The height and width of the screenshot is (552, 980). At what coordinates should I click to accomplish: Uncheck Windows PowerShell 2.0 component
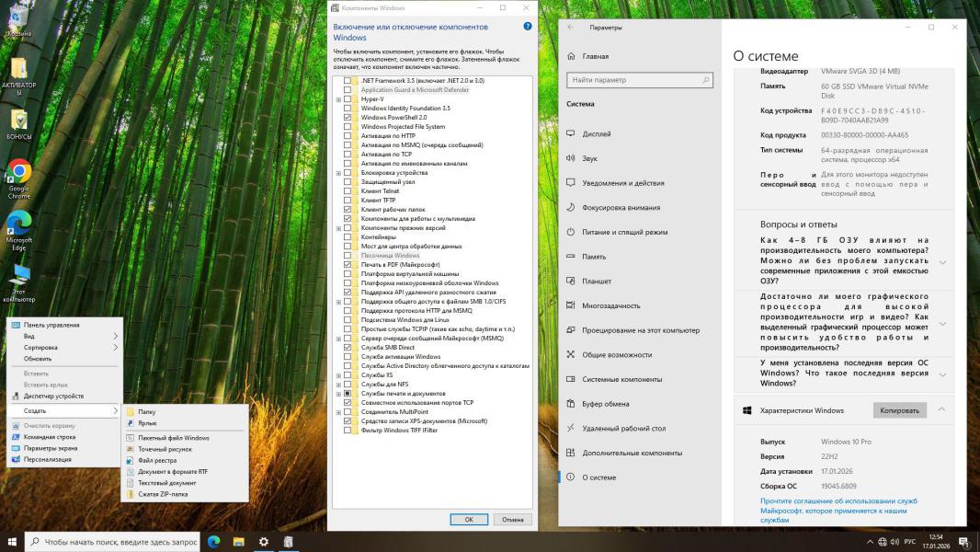(x=348, y=118)
